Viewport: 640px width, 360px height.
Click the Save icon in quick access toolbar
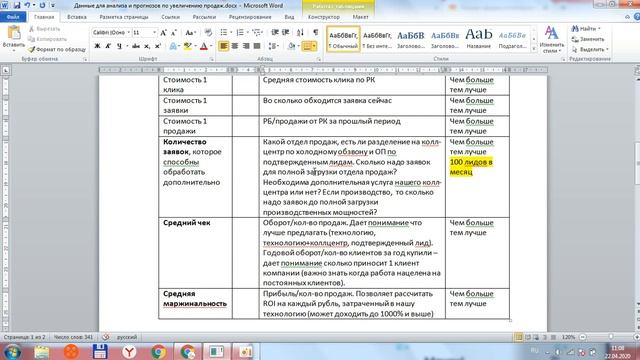pyautogui.click(x=17, y=6)
